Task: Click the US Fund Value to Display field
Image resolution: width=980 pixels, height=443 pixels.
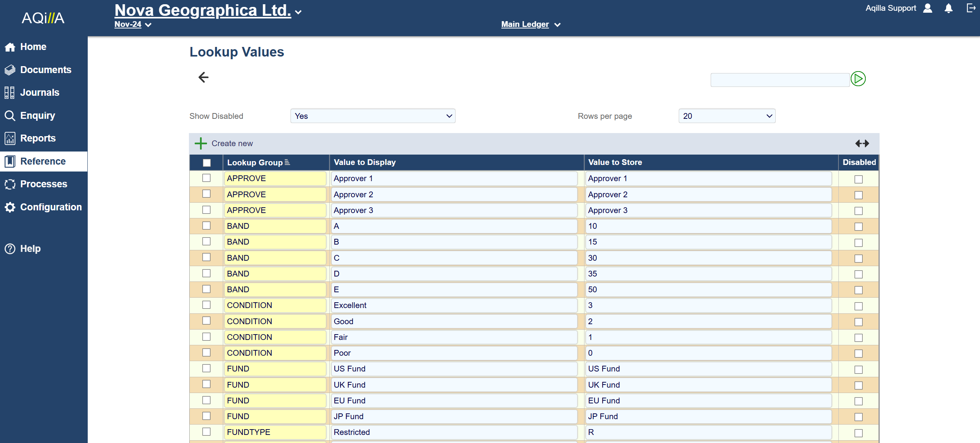Action: click(454, 369)
